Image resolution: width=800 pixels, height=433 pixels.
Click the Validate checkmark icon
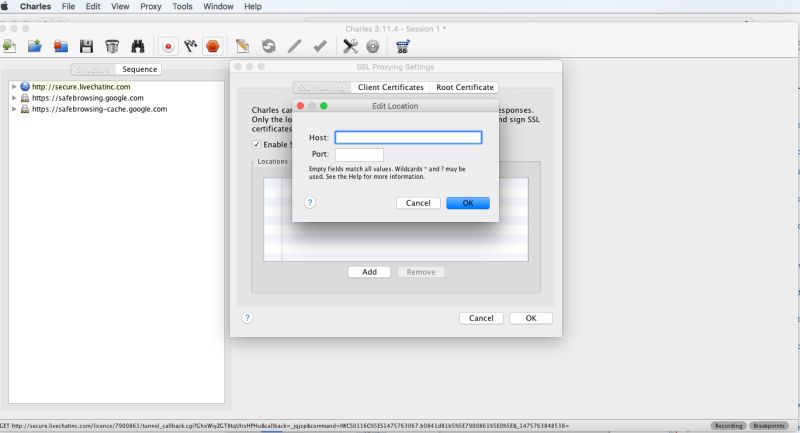(320, 46)
